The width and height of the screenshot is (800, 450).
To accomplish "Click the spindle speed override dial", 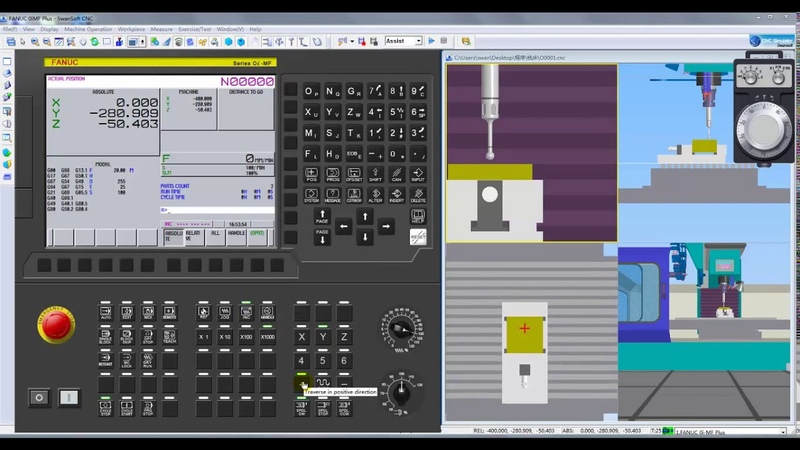I will pyautogui.click(x=402, y=393).
